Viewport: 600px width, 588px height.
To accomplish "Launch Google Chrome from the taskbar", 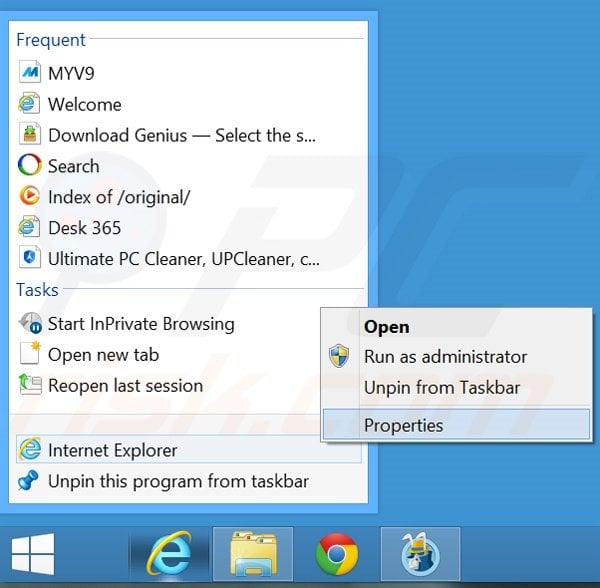I will (337, 554).
